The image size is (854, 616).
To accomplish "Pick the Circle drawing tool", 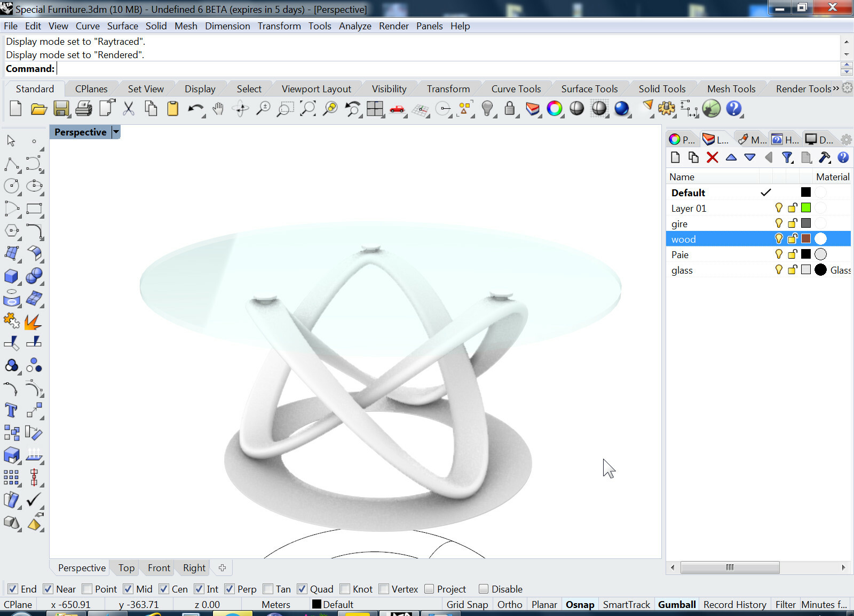I will tap(11, 186).
